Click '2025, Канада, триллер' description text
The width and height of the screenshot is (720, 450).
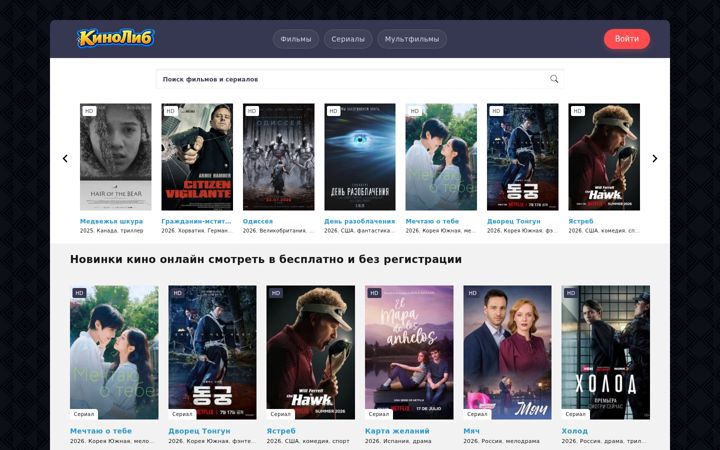112,231
